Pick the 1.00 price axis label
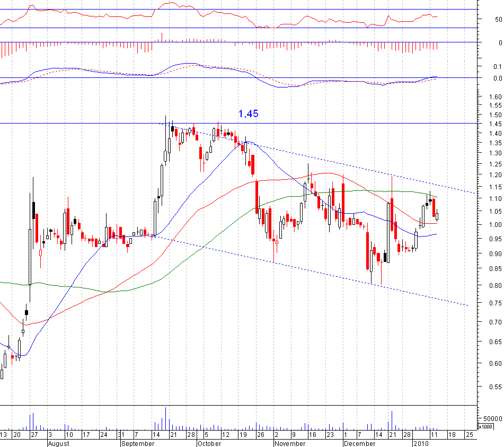 496,225
